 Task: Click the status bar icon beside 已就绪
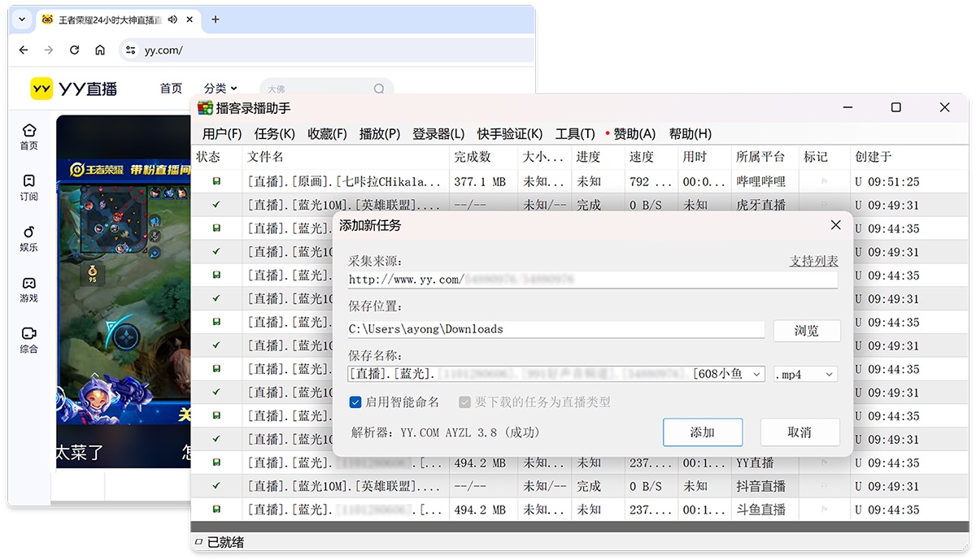click(x=198, y=542)
